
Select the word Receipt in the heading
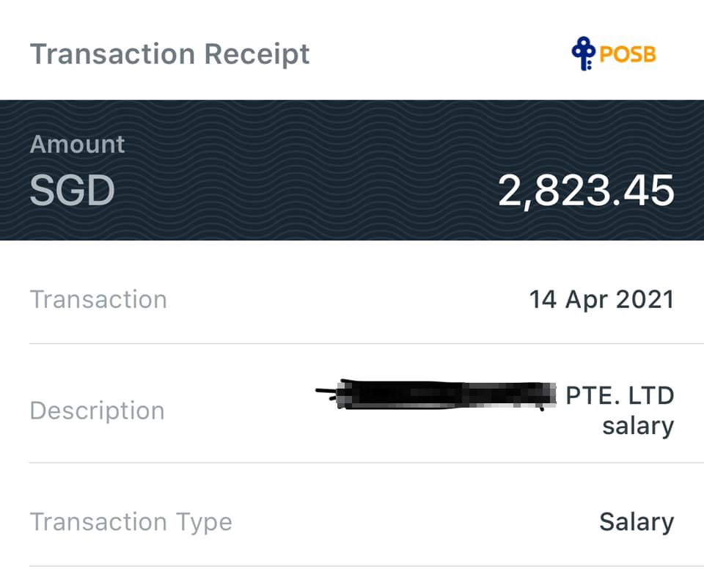(x=257, y=54)
